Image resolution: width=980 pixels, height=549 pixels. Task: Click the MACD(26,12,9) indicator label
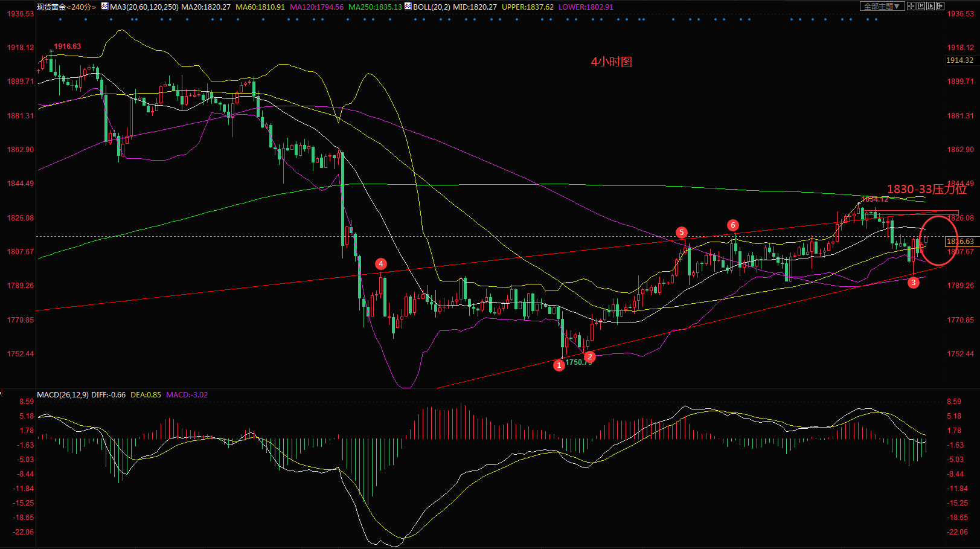(63, 394)
